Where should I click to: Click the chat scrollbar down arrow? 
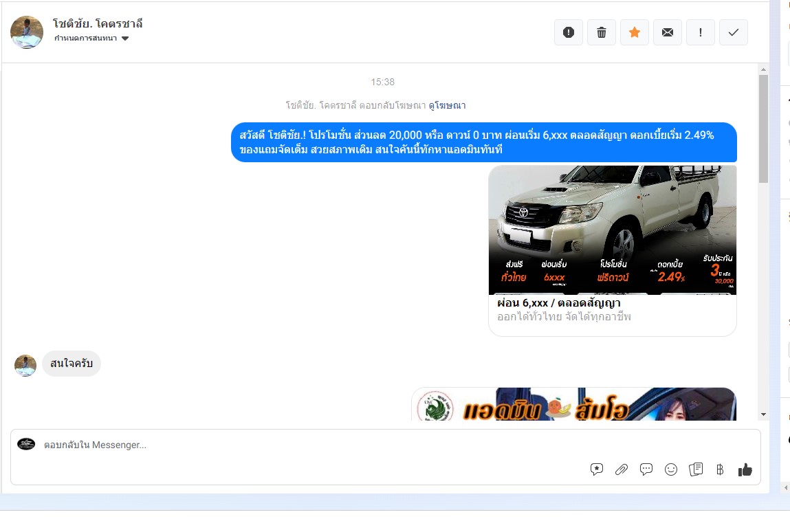[x=763, y=414]
